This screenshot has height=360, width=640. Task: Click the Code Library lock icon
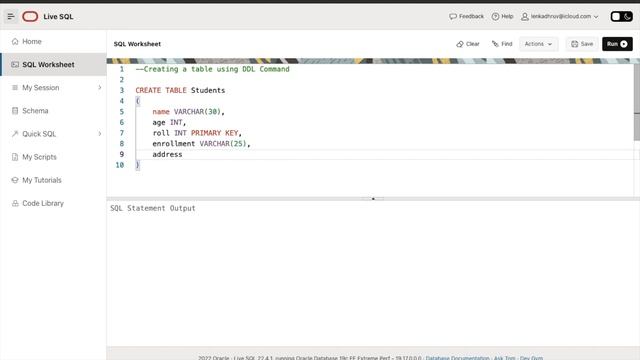pyautogui.click(x=15, y=203)
